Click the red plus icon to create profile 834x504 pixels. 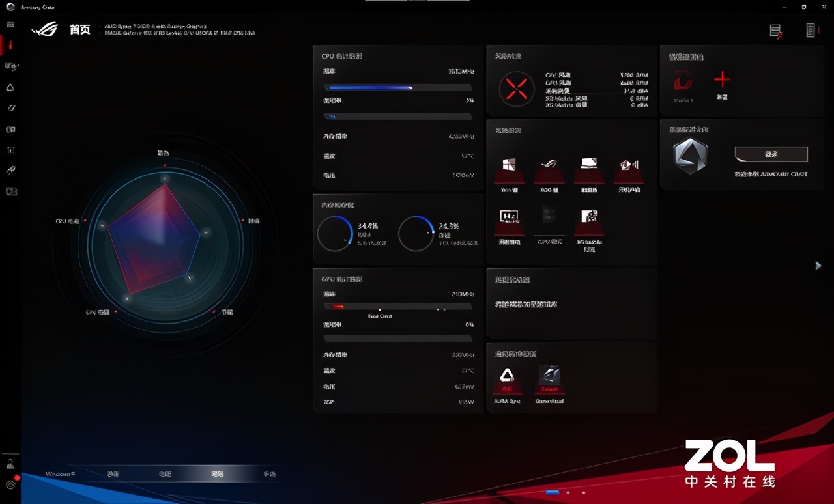click(x=722, y=79)
